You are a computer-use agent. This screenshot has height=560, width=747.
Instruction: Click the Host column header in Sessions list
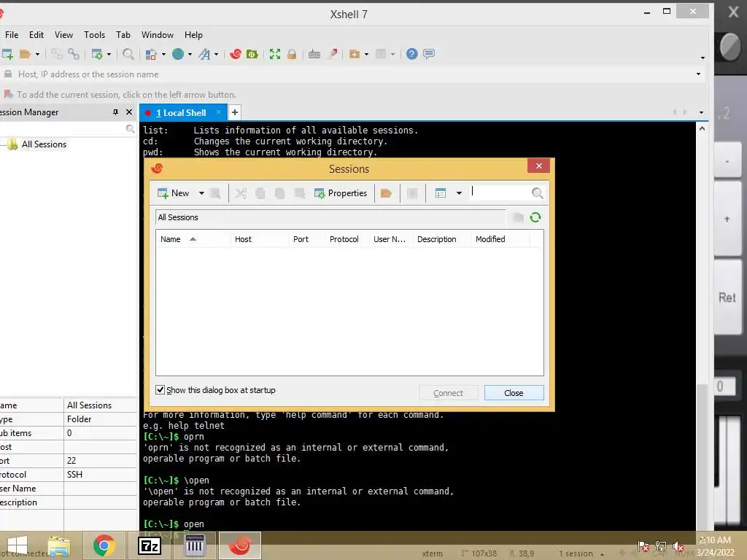[x=260, y=239]
